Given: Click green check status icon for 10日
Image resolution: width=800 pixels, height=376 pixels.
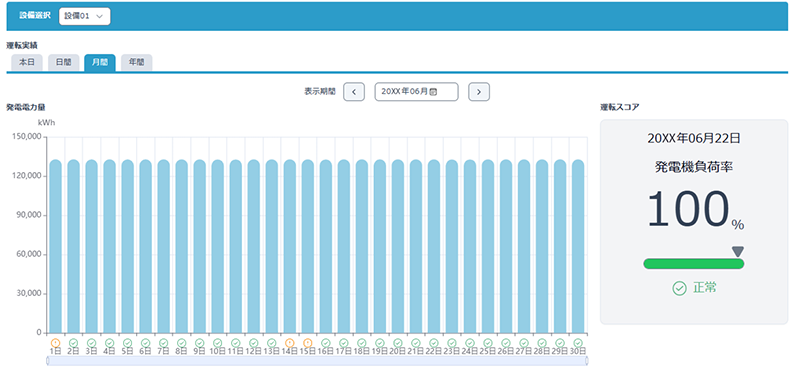Looking at the screenshot, I should click(x=217, y=343).
